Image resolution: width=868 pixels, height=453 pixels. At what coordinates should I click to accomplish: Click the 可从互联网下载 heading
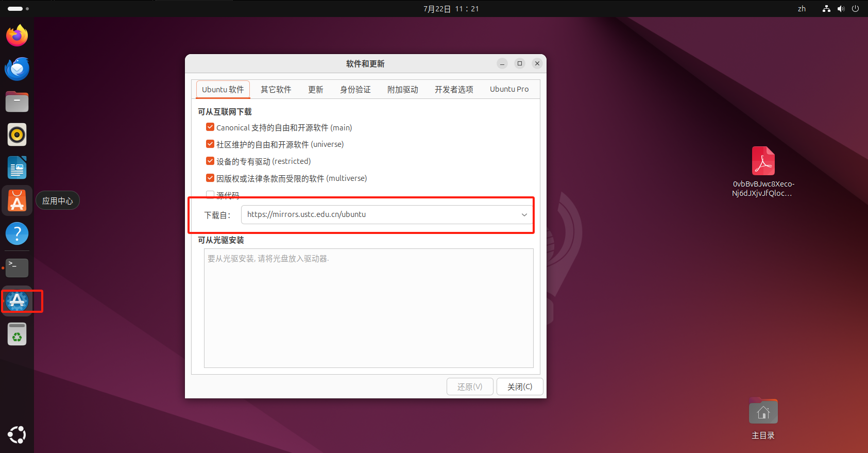coord(225,112)
